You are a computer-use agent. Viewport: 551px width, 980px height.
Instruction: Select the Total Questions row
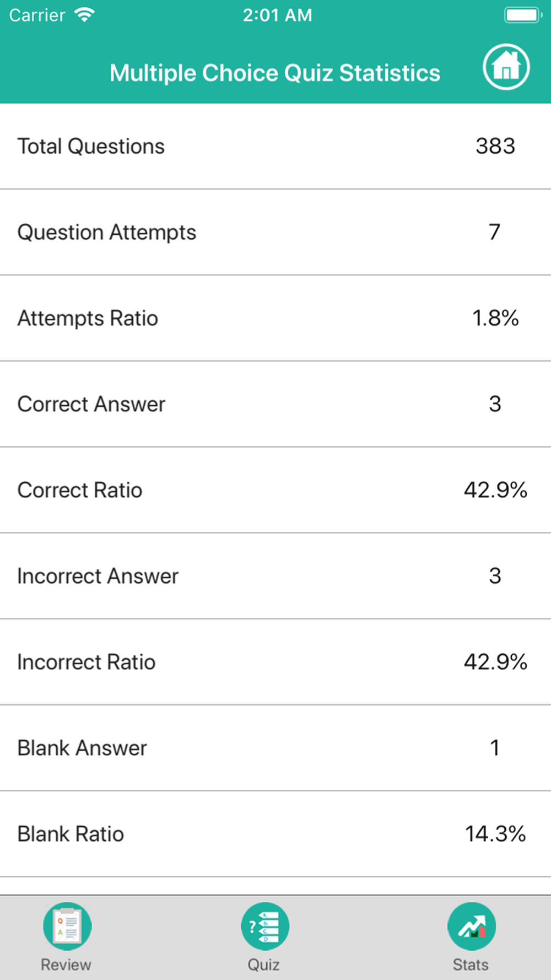tap(275, 147)
